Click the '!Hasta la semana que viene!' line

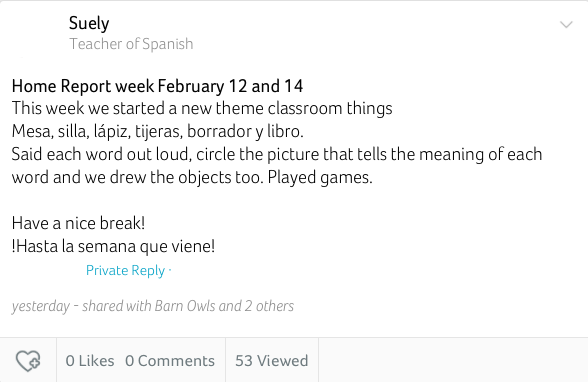[113, 247]
